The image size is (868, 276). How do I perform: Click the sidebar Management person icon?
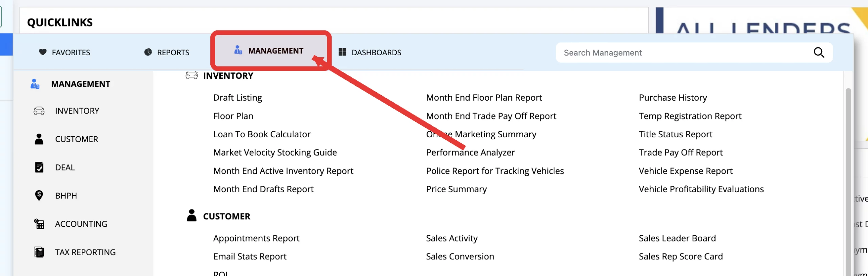coord(35,84)
